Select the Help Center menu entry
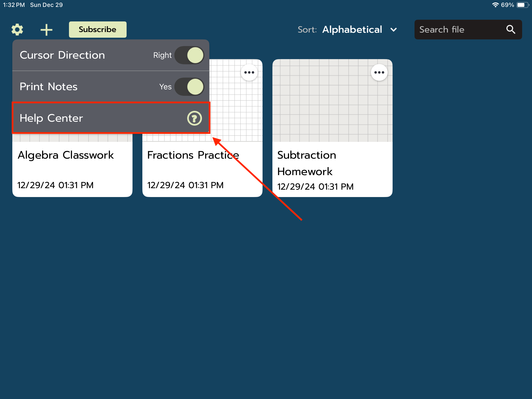 click(51, 118)
